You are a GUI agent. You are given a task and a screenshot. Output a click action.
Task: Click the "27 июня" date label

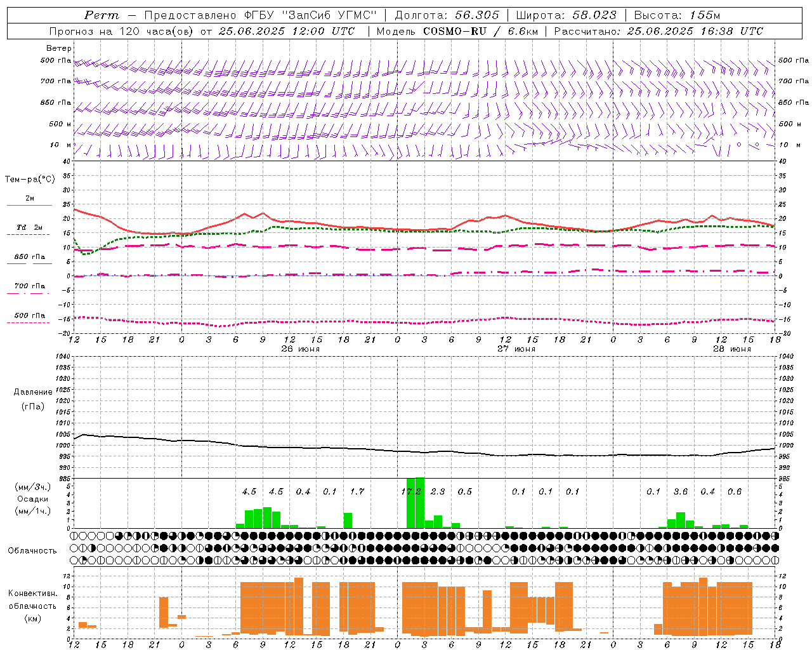(x=516, y=349)
